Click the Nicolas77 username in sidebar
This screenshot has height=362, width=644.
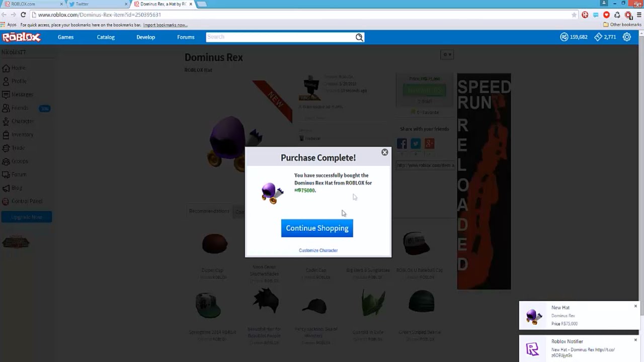click(14, 52)
